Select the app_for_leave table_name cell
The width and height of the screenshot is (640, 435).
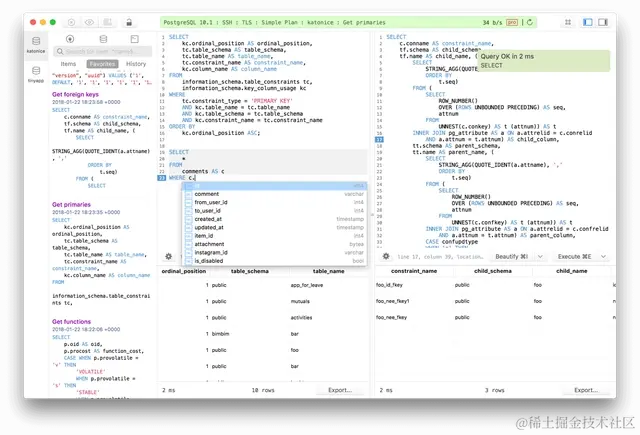click(307, 285)
